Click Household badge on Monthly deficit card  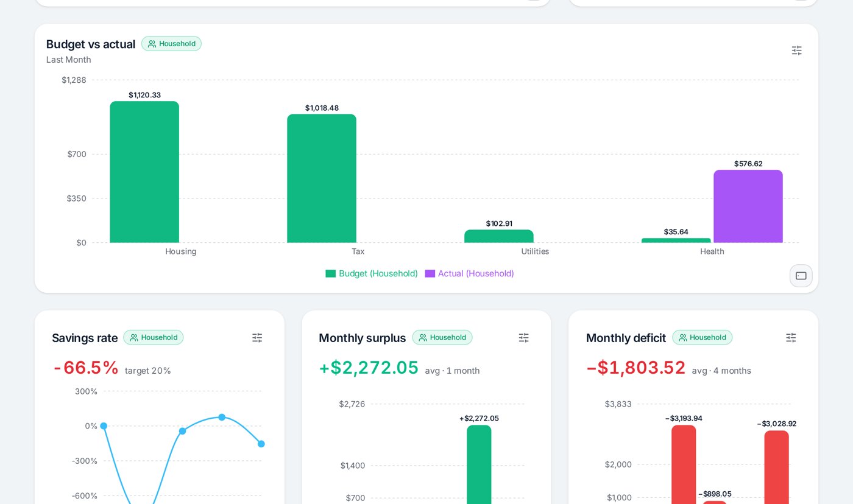[702, 337]
